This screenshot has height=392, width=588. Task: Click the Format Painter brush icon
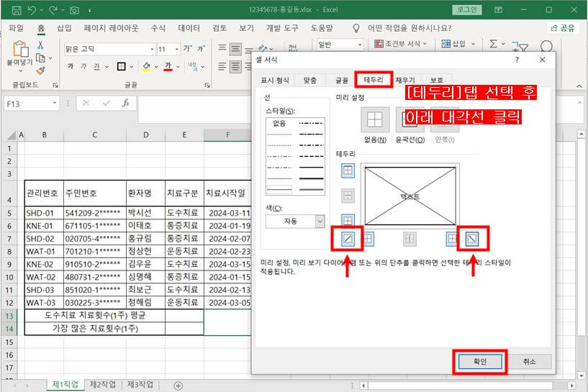tap(40, 70)
